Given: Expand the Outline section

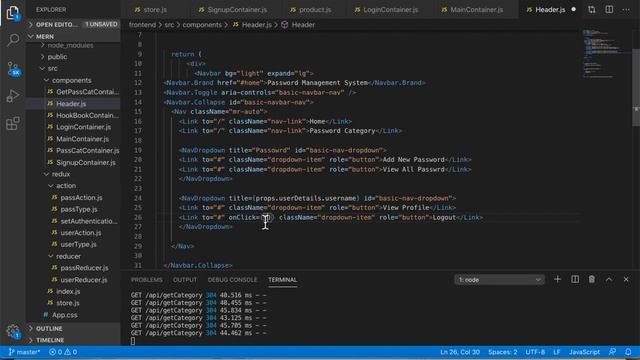Looking at the screenshot, I should point(73,329).
